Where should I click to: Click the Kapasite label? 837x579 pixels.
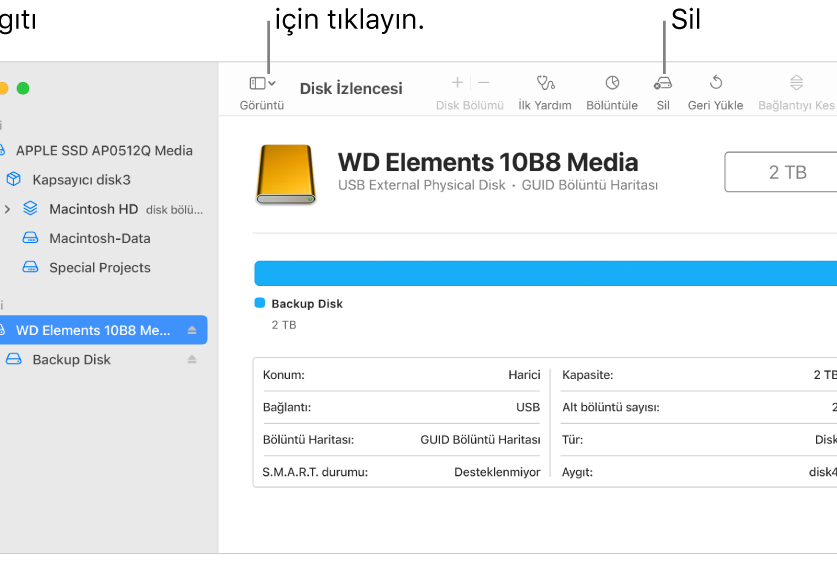(588, 375)
